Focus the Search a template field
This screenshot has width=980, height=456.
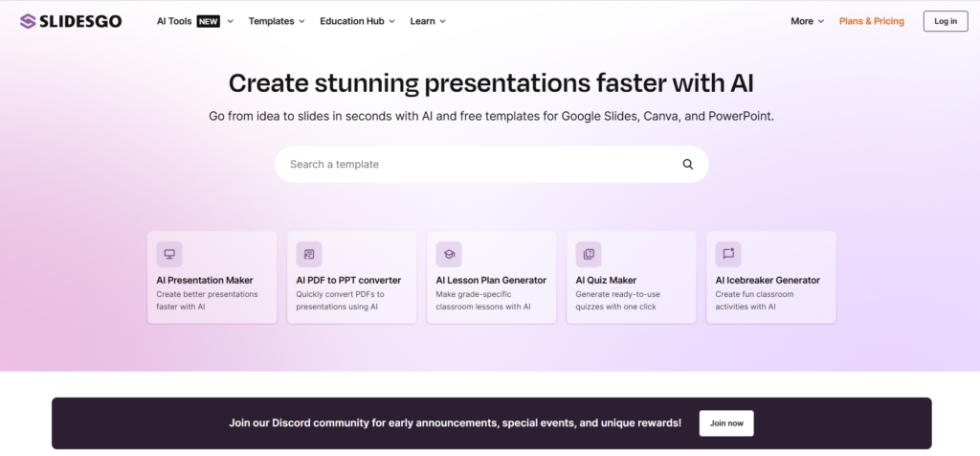pos(491,165)
